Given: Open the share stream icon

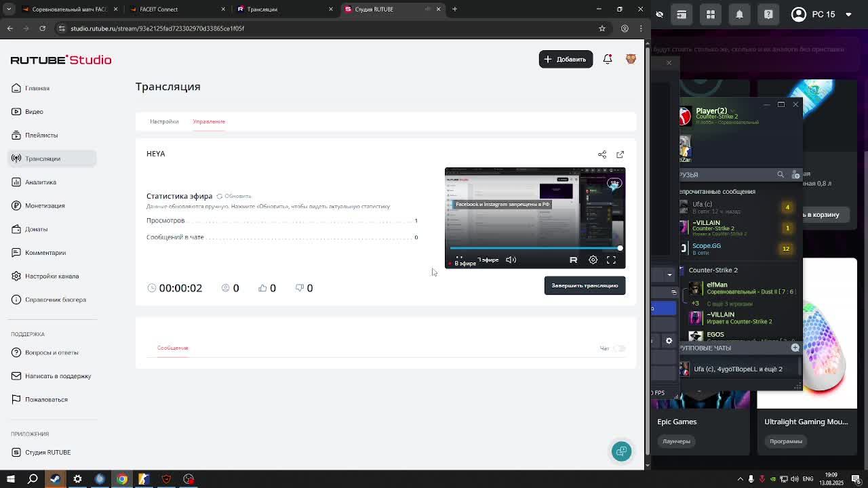Looking at the screenshot, I should coord(602,155).
